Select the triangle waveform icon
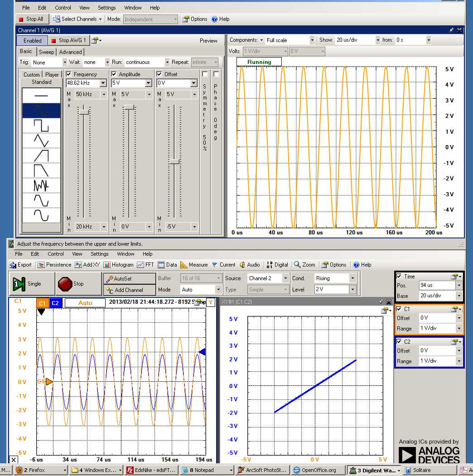The image size is (473, 476). coord(41,141)
